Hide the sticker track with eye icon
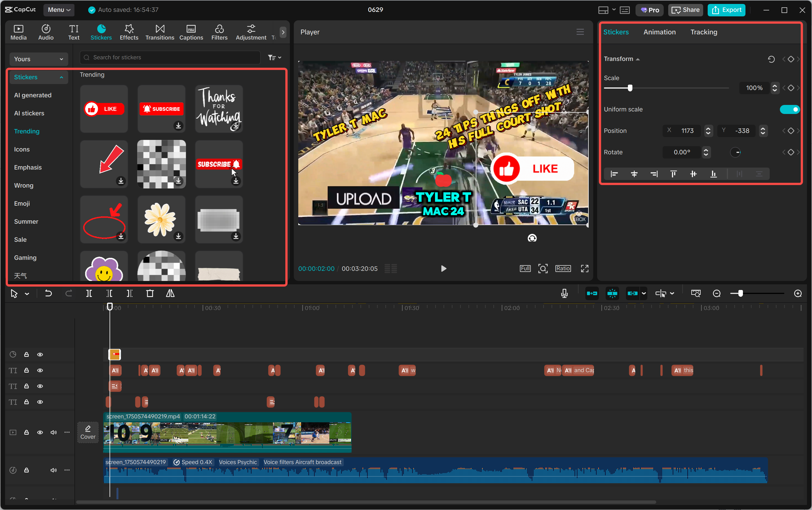The image size is (812, 510). coord(40,355)
